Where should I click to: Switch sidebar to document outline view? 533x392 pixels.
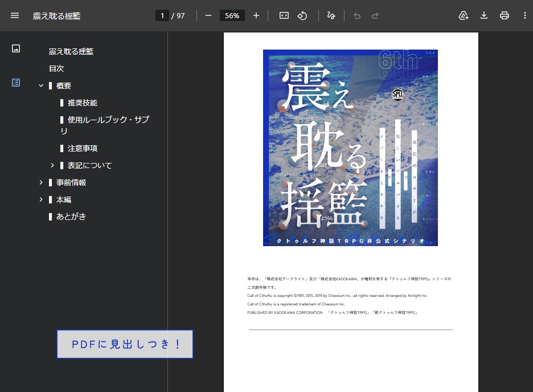pyautogui.click(x=16, y=83)
